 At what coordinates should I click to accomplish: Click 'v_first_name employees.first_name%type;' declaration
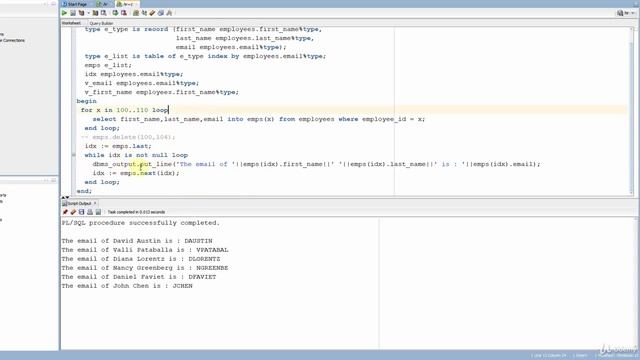coord(162,92)
